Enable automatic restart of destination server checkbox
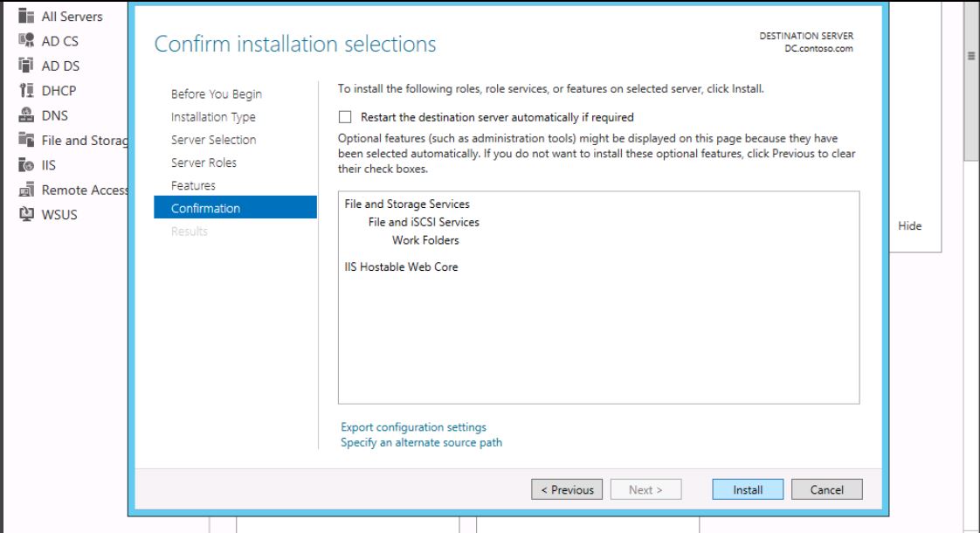The image size is (980, 533). click(x=345, y=117)
